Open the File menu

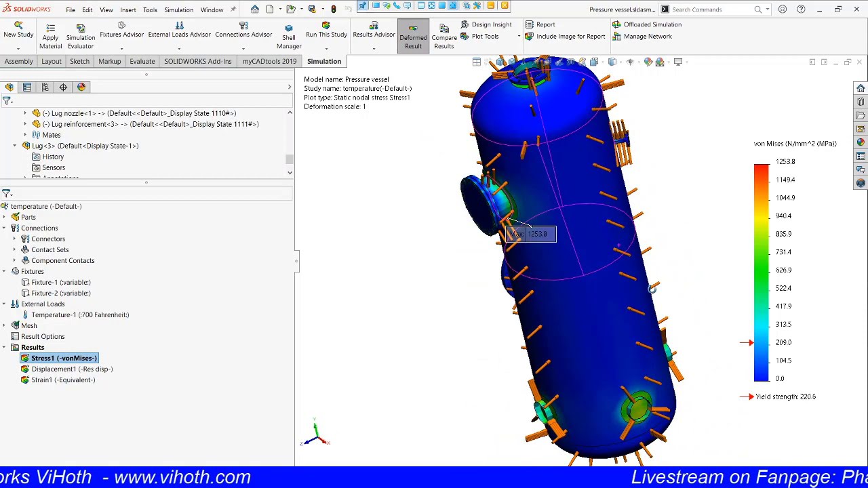click(x=71, y=9)
